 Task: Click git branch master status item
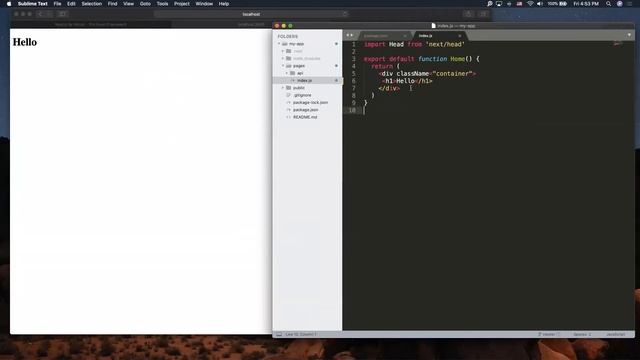point(548,334)
